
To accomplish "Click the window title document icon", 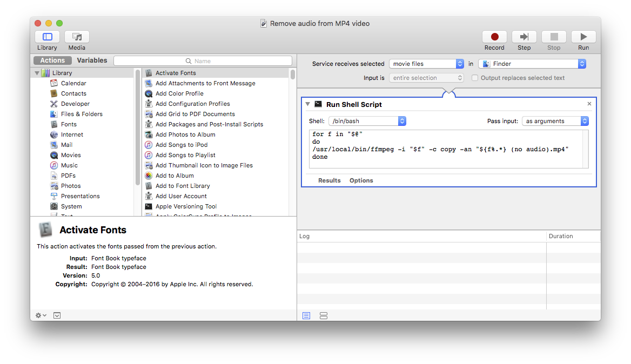I will coord(264,24).
